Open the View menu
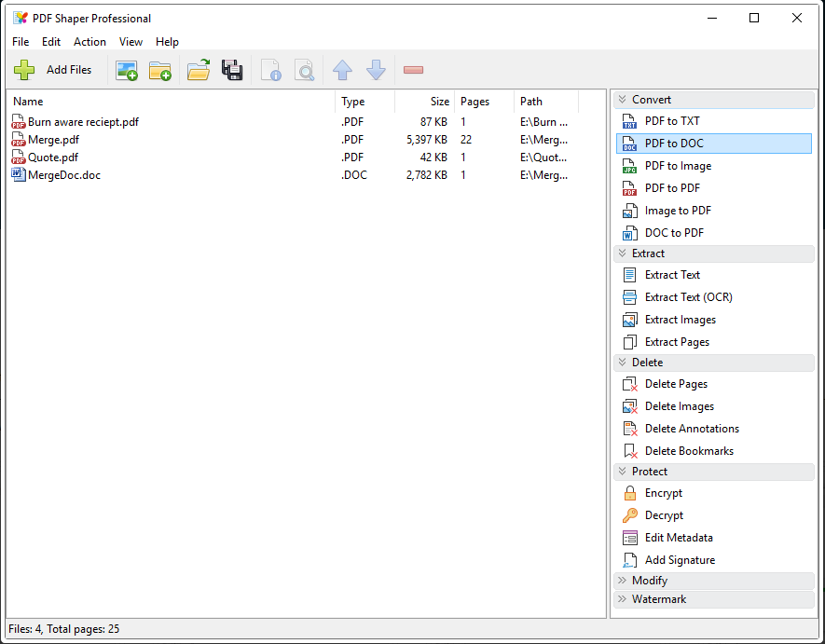 (x=131, y=42)
